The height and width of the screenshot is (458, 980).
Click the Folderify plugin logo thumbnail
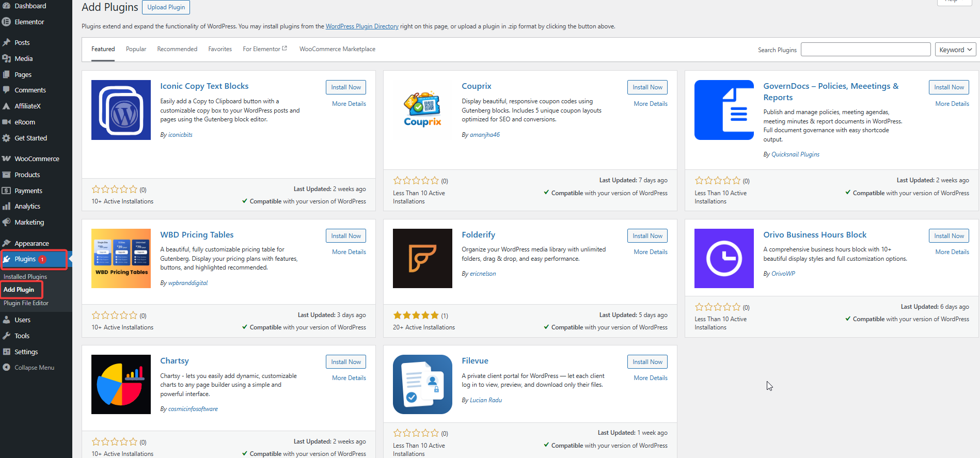click(x=422, y=258)
